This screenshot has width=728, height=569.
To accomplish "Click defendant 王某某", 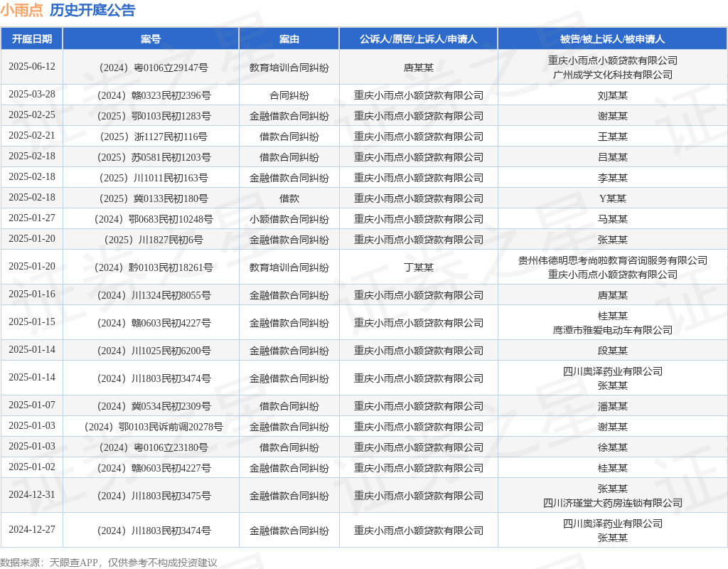I will pos(612,137).
